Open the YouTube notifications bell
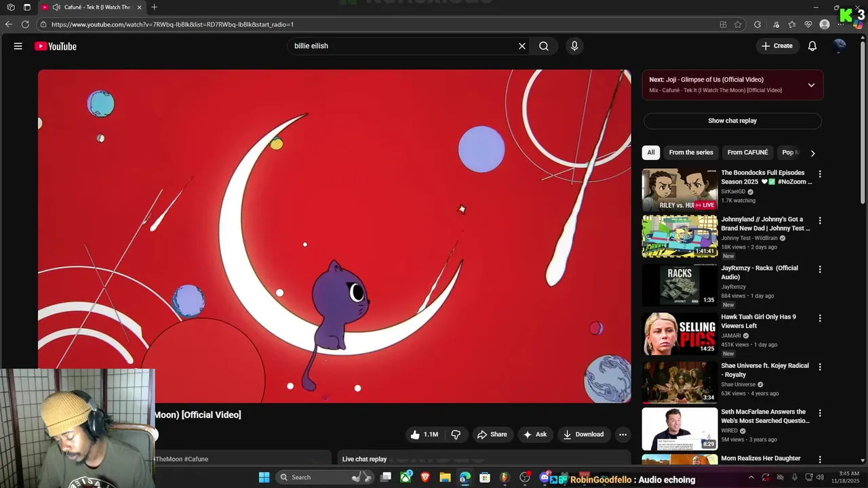 click(x=812, y=46)
